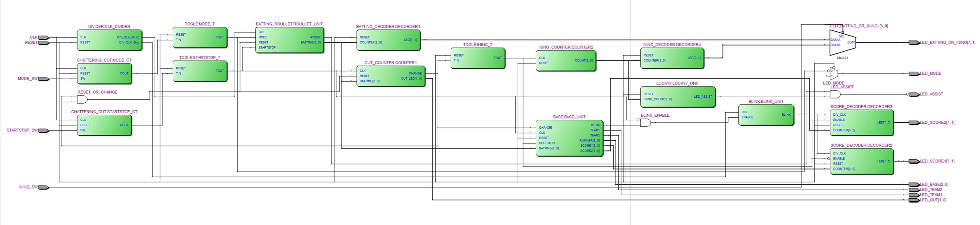980x225 pixels.
Task: Click the TOGLE:INING_T block
Action: pos(478,58)
